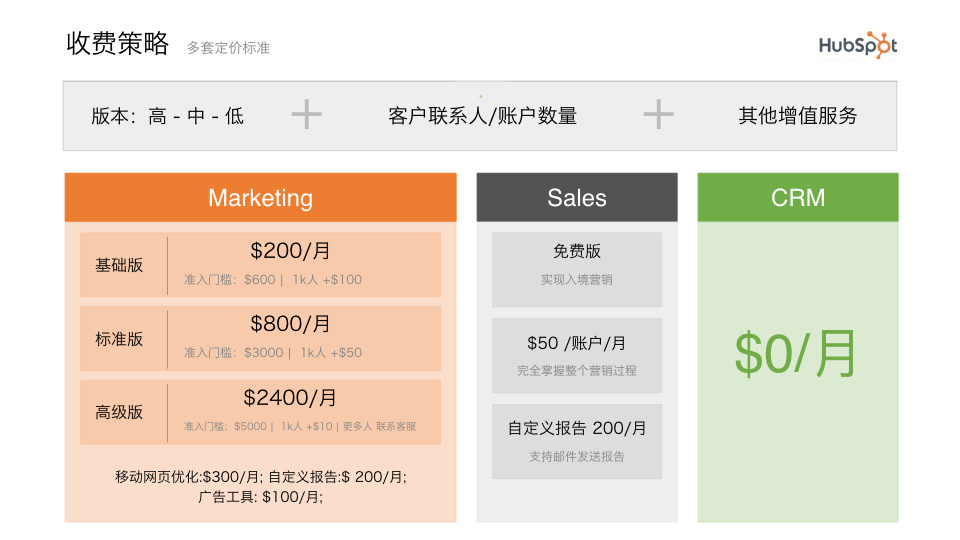This screenshot has width=960, height=540.
Task: Click the 客户联系人/账户数量 text
Action: click(482, 116)
